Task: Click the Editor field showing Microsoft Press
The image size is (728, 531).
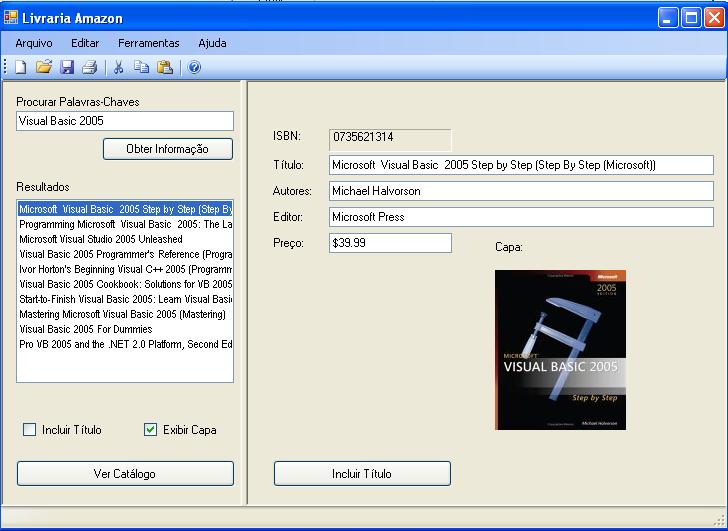Action: click(521, 217)
